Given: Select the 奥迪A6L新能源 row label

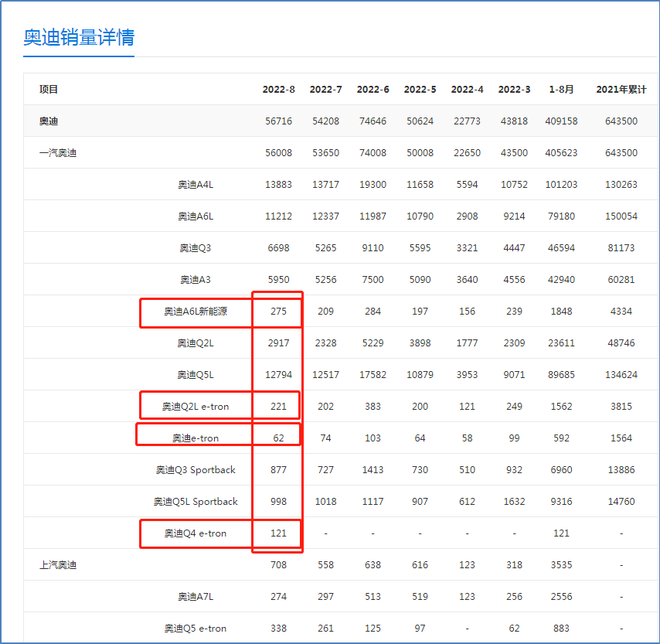Looking at the screenshot, I should click(196, 312).
